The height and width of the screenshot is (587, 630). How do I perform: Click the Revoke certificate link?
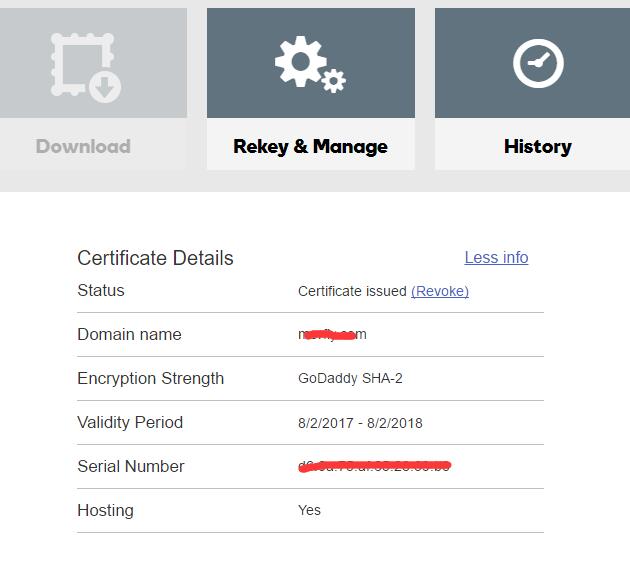(x=440, y=291)
